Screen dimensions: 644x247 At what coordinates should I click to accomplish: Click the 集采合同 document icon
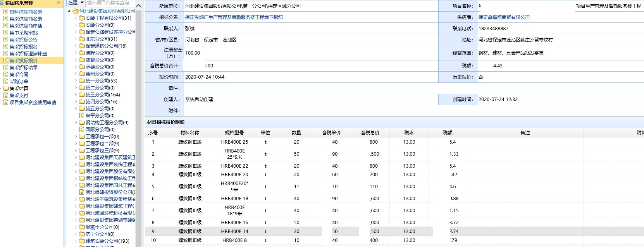pyautogui.click(x=6, y=74)
